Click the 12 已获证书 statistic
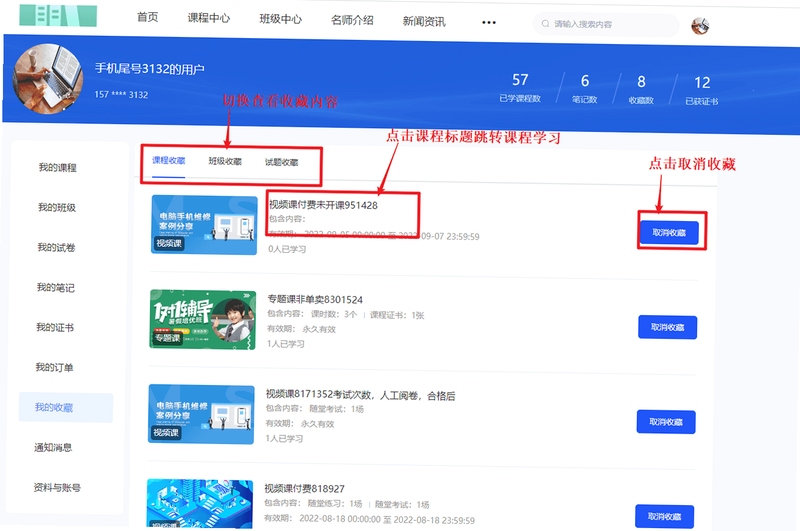 tap(702, 90)
